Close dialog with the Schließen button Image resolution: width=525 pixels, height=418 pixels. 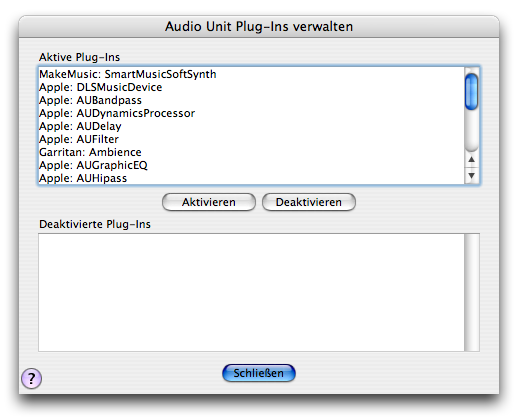(x=258, y=373)
